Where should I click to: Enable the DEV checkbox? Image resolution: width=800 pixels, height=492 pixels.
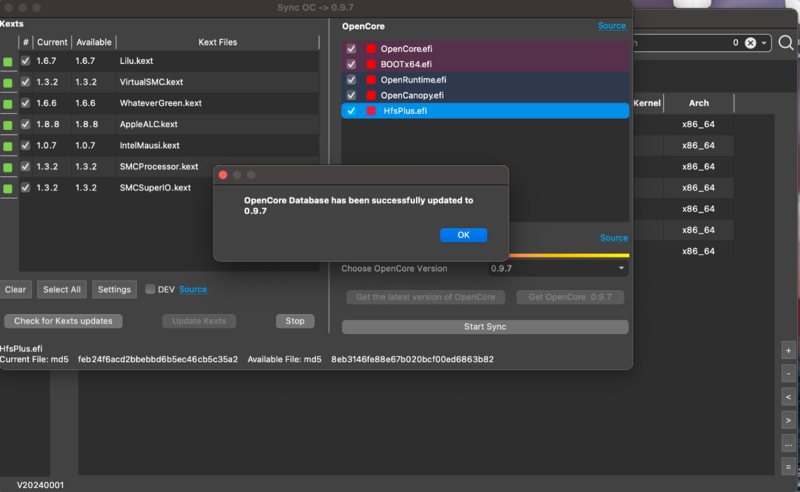coord(150,289)
